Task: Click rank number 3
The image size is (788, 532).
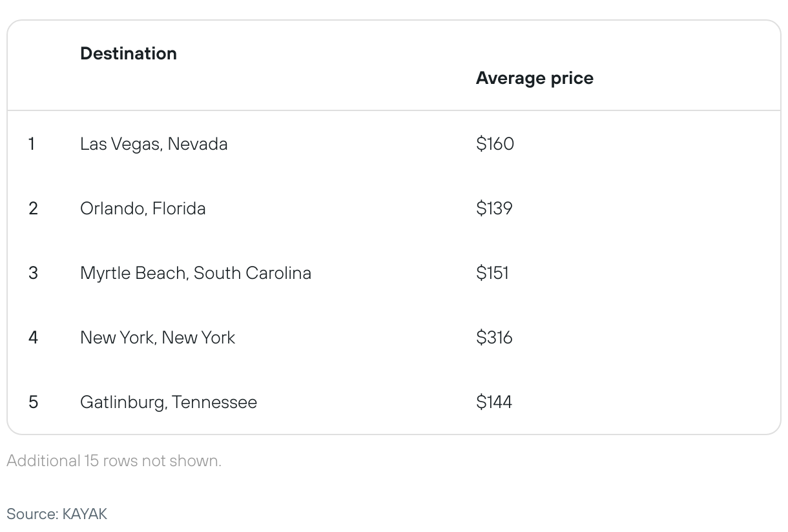Action: coord(33,272)
